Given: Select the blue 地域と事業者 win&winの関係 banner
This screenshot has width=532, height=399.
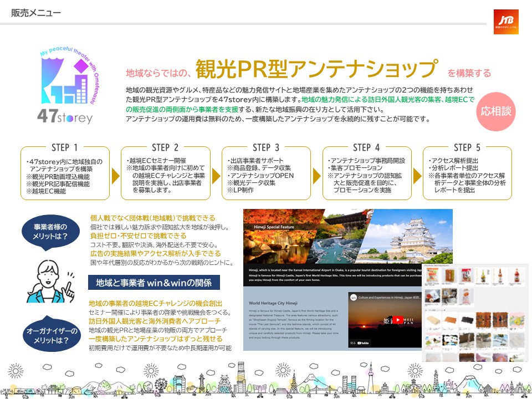Looking at the screenshot, I should pyautogui.click(x=154, y=282).
